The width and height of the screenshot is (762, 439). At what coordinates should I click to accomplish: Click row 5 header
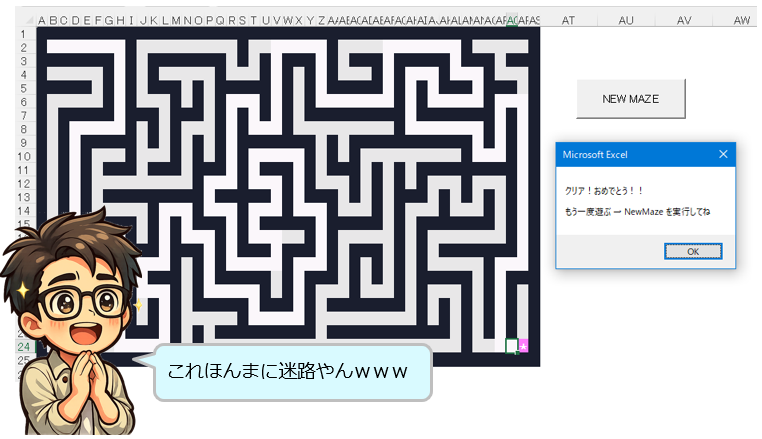[x=22, y=88]
